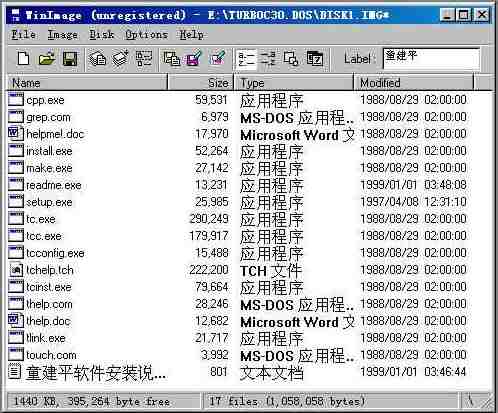The height and width of the screenshot is (413, 498).
Task: Click into the Label text field
Action: pyautogui.click(x=431, y=59)
